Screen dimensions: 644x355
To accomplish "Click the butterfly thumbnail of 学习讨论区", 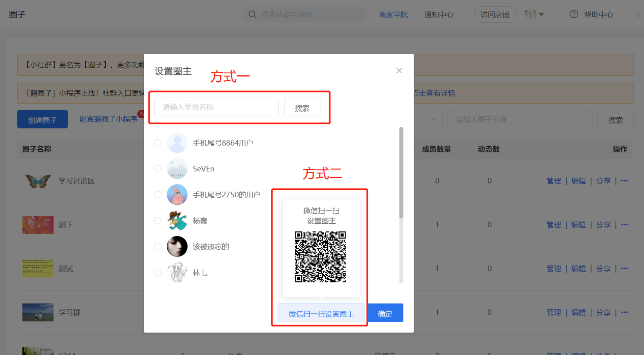I will (x=38, y=181).
